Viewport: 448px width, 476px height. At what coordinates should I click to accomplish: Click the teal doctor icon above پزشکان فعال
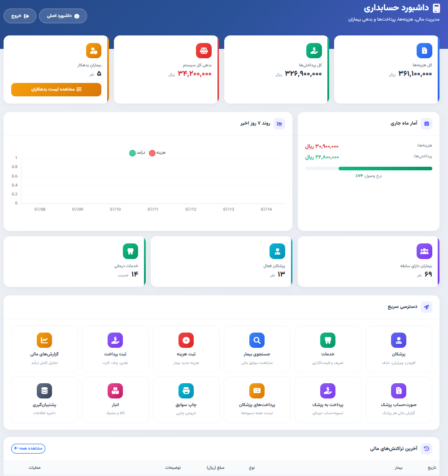coord(277,251)
